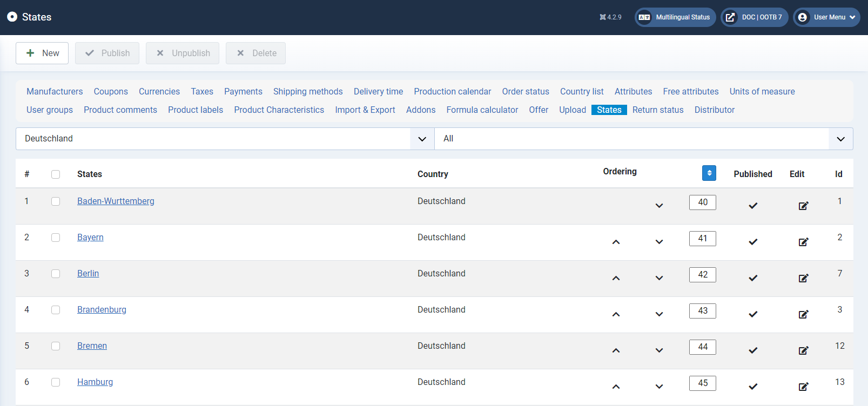This screenshot has height=406, width=868.
Task: Move Bayern down in ordering
Action: 659,242
